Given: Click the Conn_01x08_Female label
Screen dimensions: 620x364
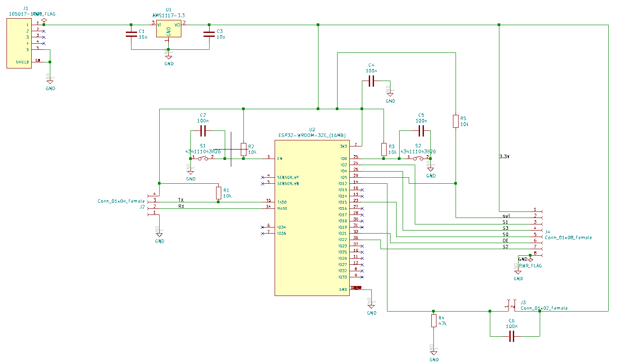Looking at the screenshot, I should 568,237.
